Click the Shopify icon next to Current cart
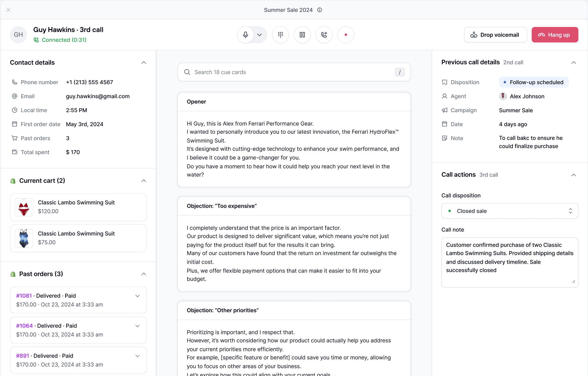 13,181
